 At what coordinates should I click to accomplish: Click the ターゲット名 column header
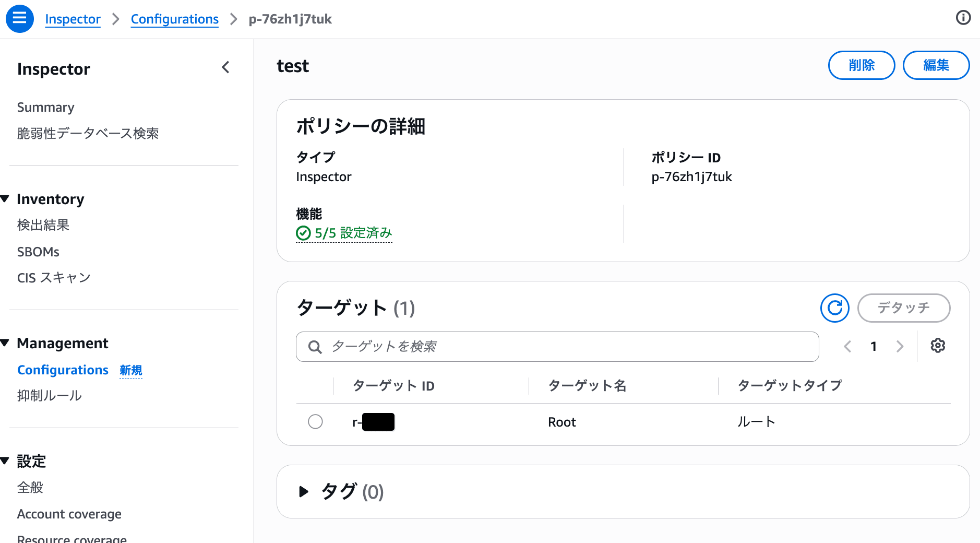(587, 386)
